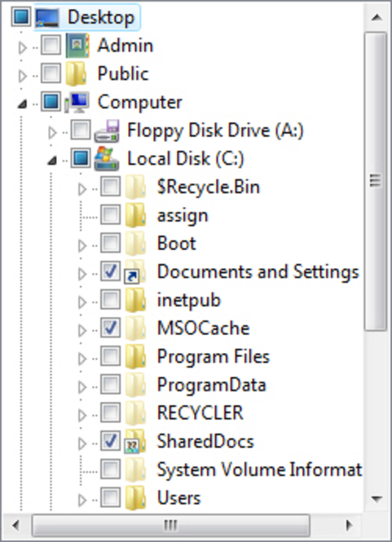
Task: Click the horizontal scrollbar right arrow
Action: (x=350, y=526)
